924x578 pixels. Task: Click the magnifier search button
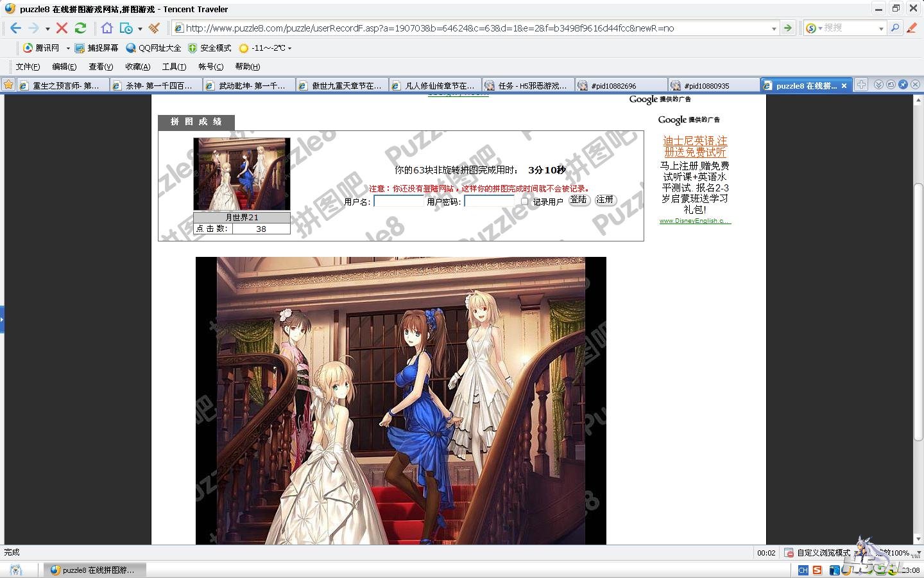(x=895, y=28)
